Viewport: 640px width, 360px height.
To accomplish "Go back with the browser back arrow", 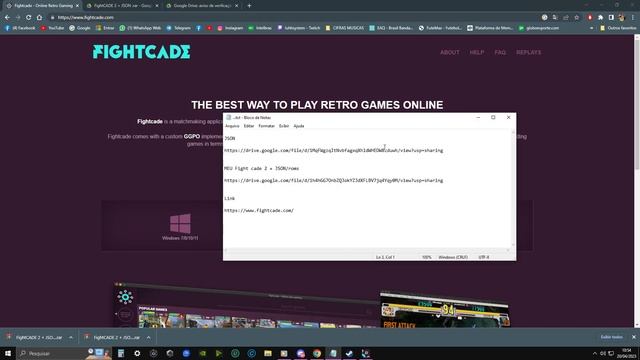I will [x=7, y=18].
